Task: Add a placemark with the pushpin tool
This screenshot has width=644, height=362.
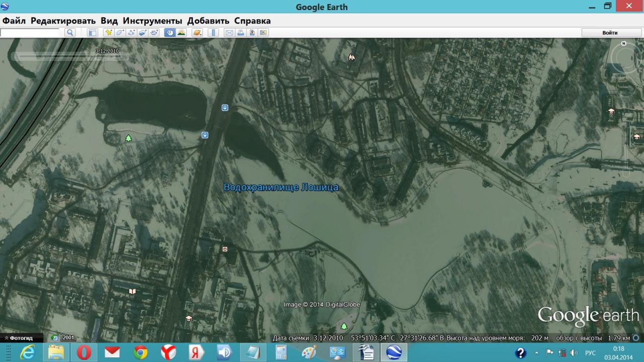Action: (108, 33)
